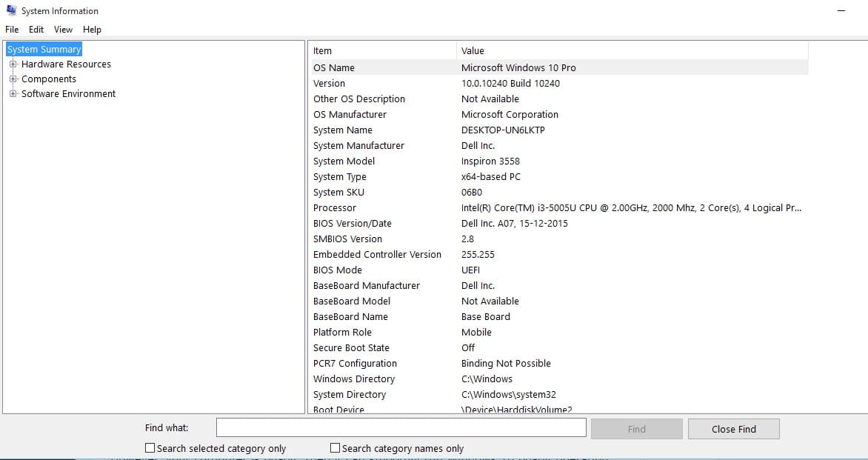Select the BaseBoard Manufacturer row

(x=559, y=284)
